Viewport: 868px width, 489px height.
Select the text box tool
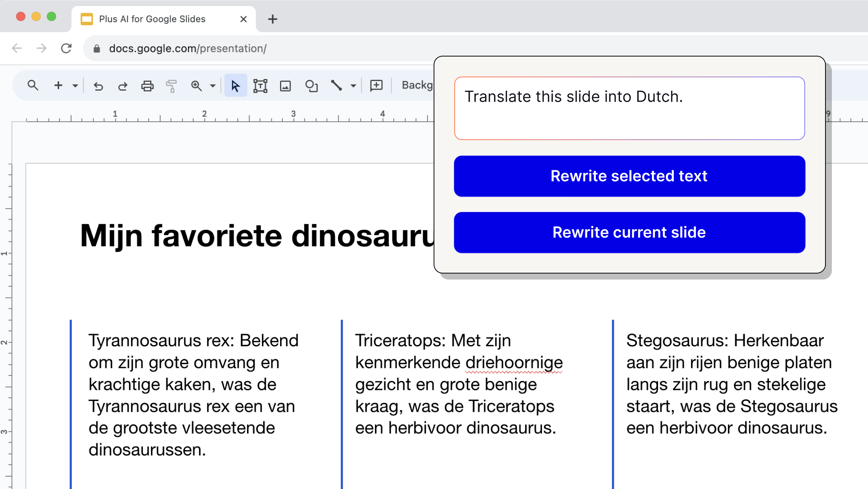coord(260,86)
